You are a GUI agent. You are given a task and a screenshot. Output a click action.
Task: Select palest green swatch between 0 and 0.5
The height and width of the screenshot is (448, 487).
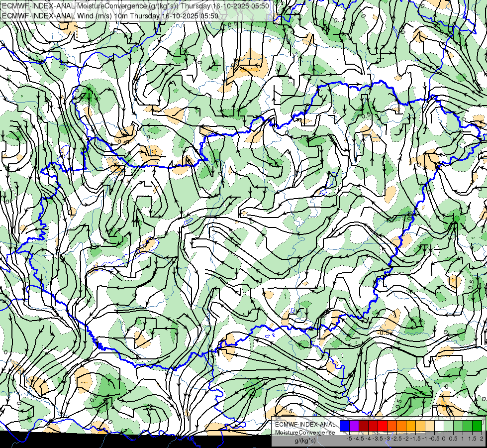pos(449,426)
